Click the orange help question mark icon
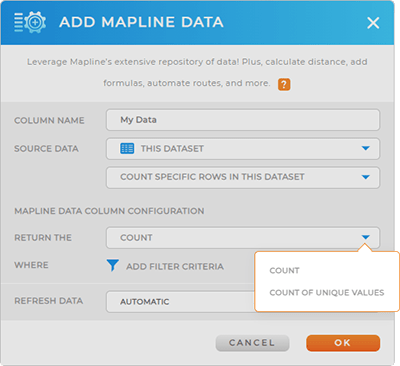 tap(284, 84)
